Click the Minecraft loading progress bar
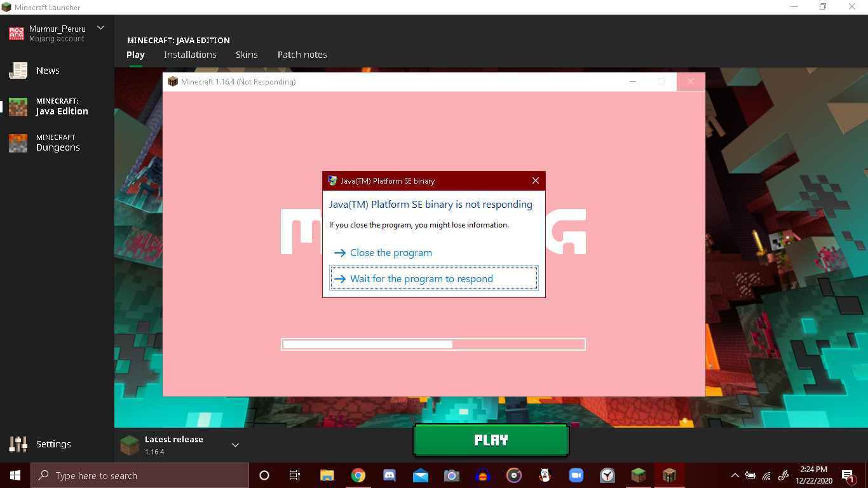This screenshot has width=868, height=488. point(433,344)
